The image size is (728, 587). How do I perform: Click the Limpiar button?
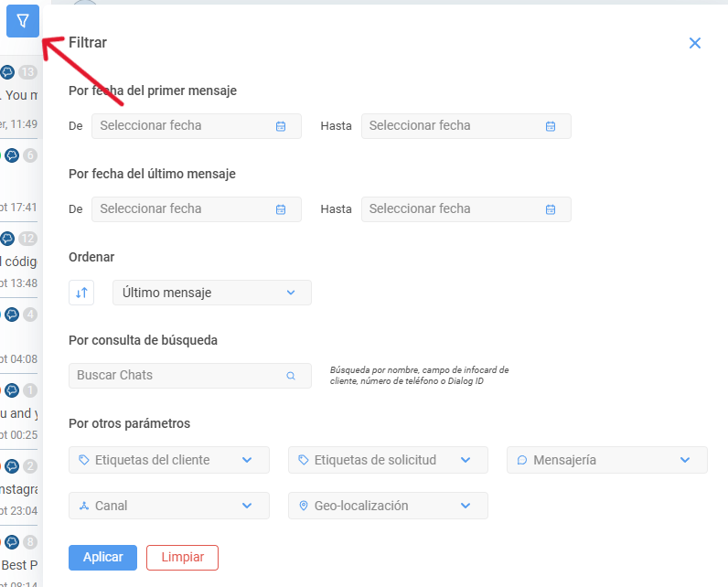pyautogui.click(x=183, y=558)
